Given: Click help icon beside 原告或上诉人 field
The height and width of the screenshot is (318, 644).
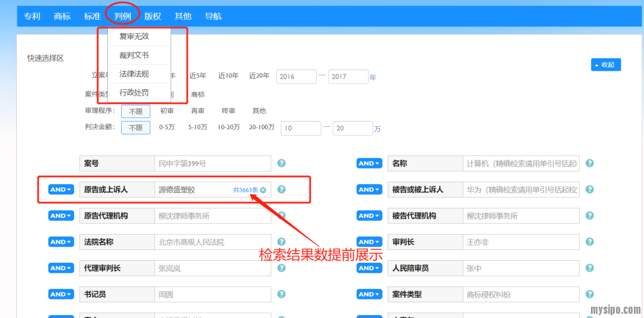Looking at the screenshot, I should (281, 189).
